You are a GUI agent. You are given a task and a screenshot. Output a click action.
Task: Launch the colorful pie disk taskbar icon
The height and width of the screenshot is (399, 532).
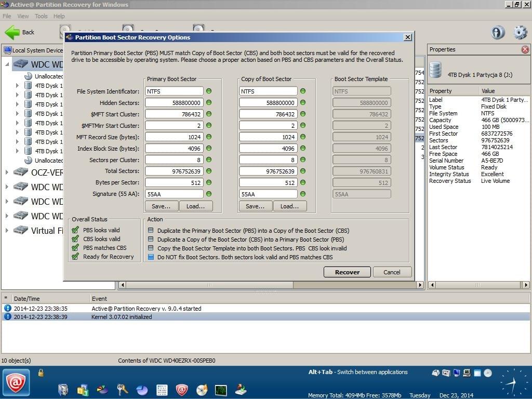(102, 390)
